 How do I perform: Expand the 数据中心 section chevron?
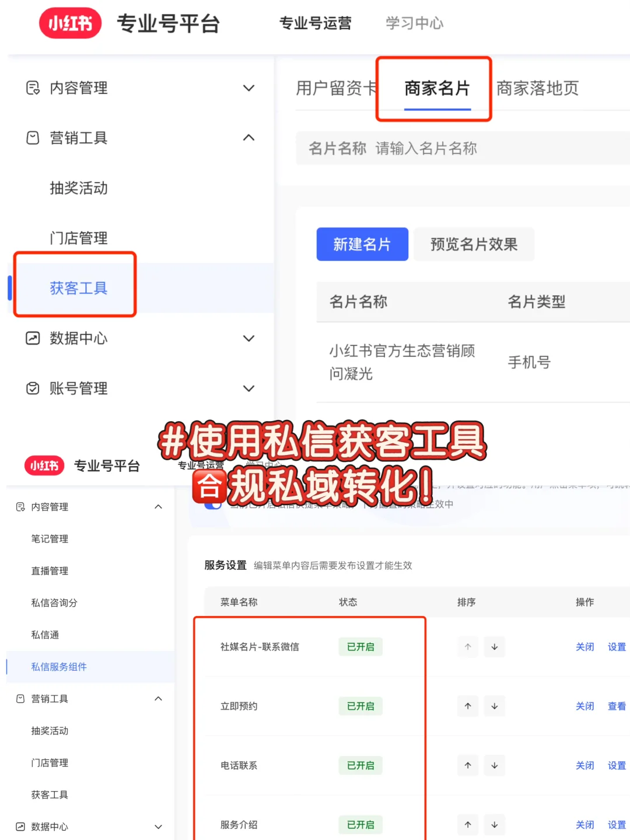click(249, 338)
